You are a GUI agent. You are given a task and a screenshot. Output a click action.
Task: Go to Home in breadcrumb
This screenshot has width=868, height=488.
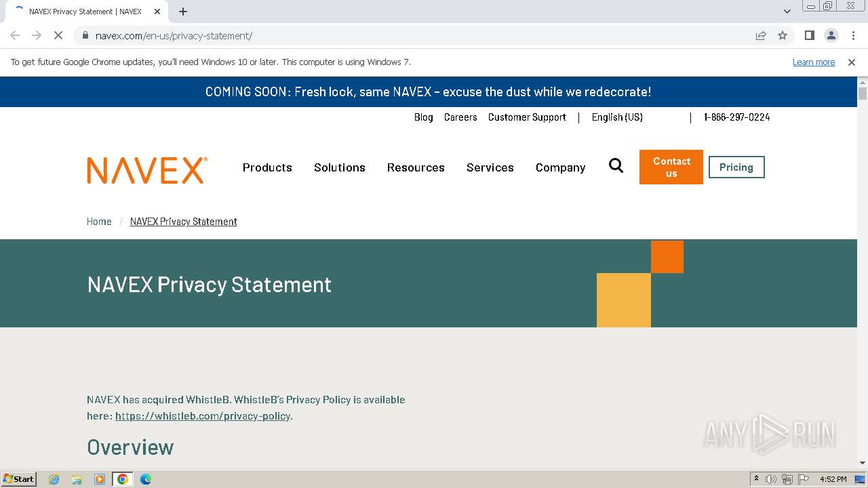tap(99, 222)
